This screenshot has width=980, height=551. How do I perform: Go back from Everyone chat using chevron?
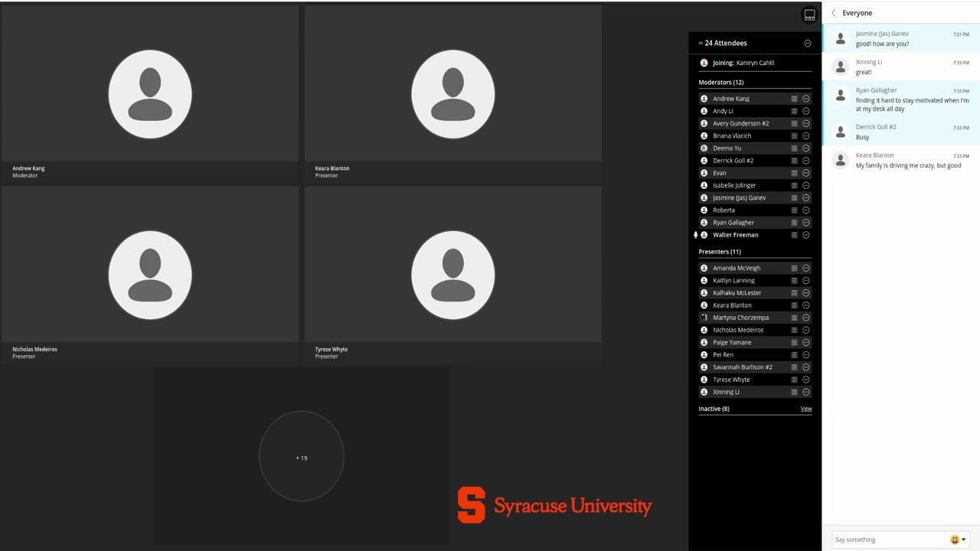[x=834, y=13]
